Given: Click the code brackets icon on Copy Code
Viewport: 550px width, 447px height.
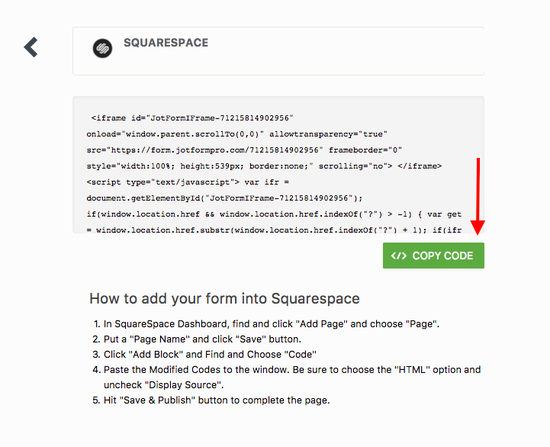Looking at the screenshot, I should pos(399,256).
